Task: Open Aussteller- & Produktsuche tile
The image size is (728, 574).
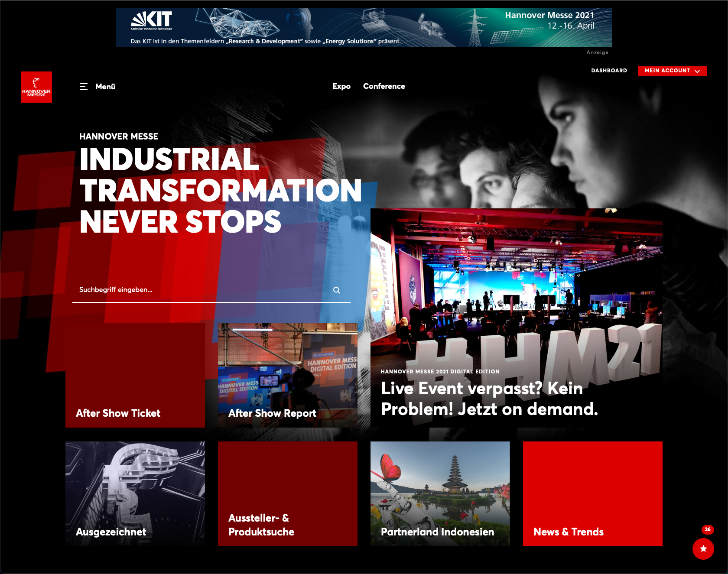Action: pos(288,494)
